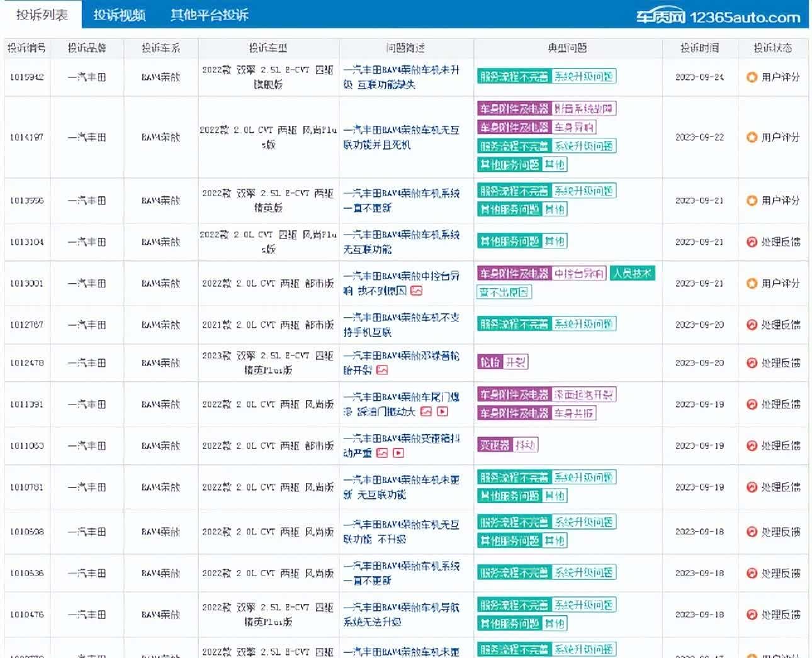
Task: Click complaint number 1012787
Action: pyautogui.click(x=26, y=325)
